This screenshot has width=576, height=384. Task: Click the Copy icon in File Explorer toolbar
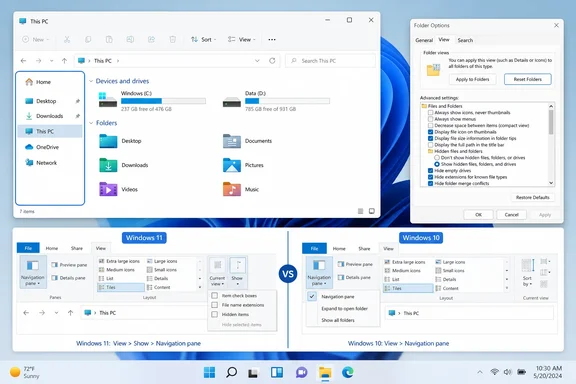click(88, 39)
